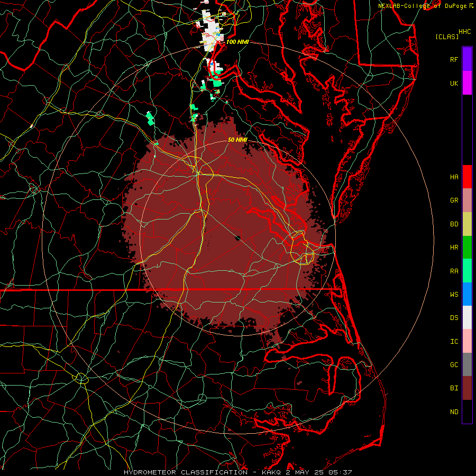Click the DS white legend swatch

pos(467,317)
